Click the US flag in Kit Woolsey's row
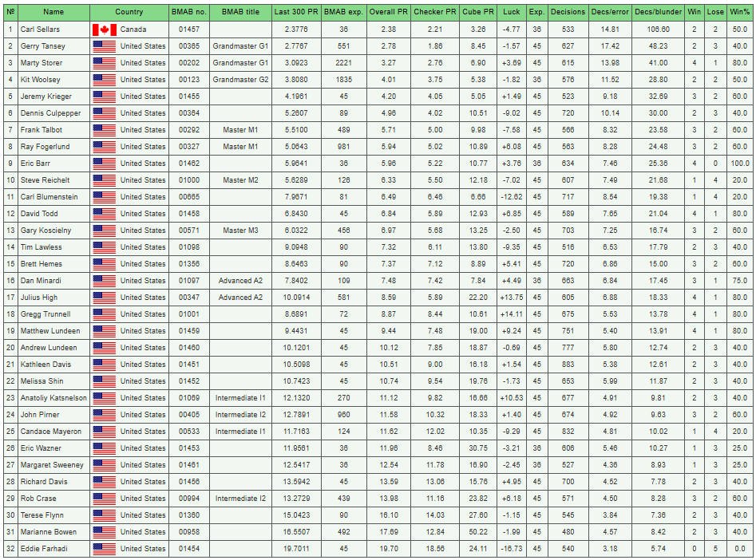 tap(104, 80)
